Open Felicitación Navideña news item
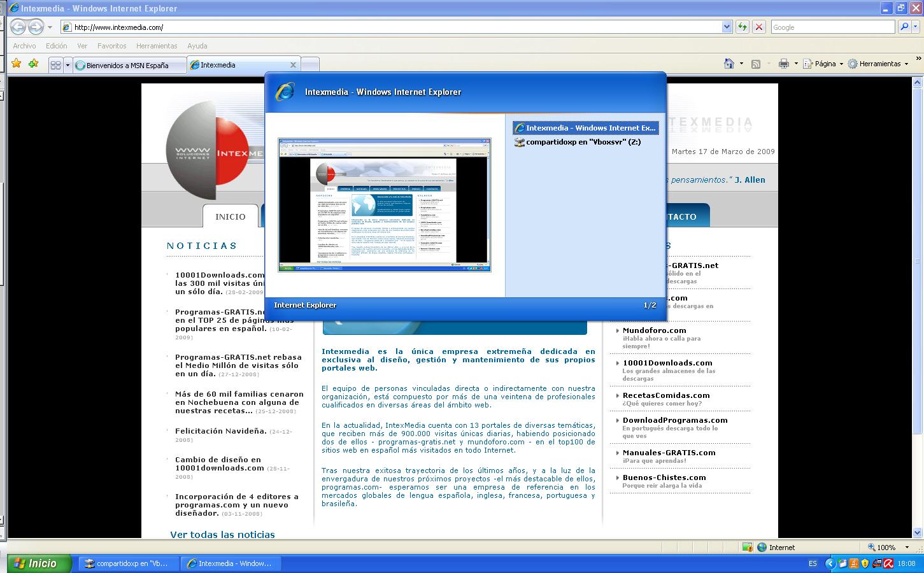The image size is (924, 573). [x=221, y=431]
